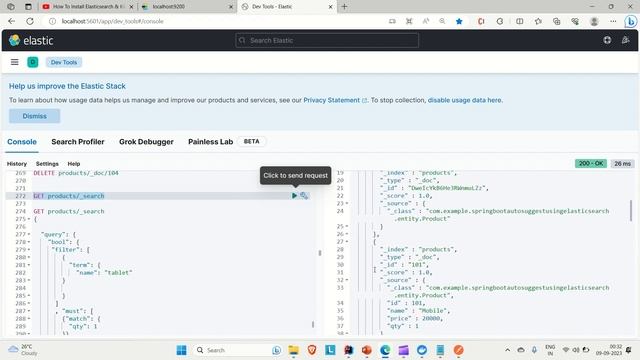This screenshot has width=640, height=360.
Task: Collapse the "bool" block at line 278
Action: [29, 242]
